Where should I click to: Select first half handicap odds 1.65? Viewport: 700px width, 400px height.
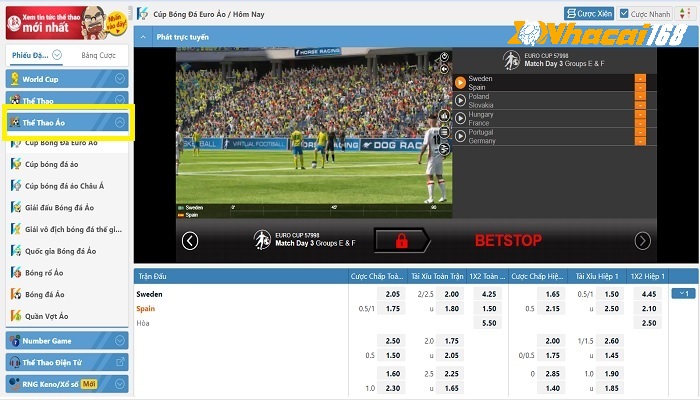pyautogui.click(x=552, y=294)
